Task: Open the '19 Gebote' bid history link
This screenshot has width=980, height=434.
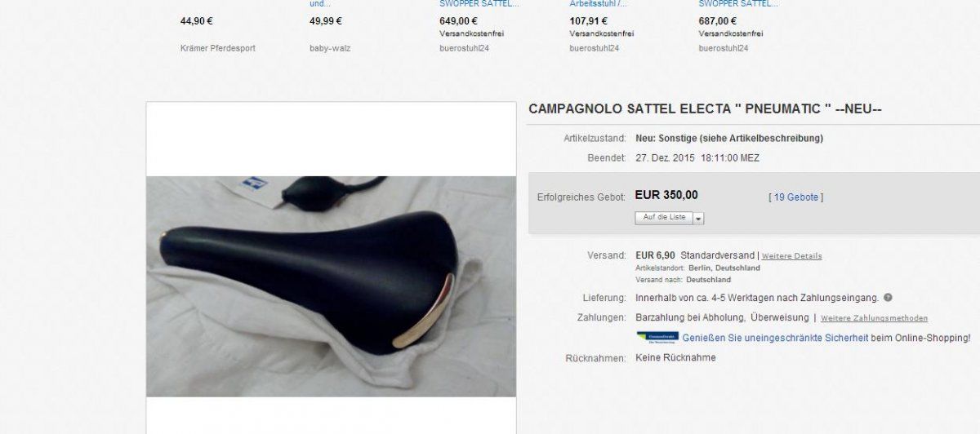Action: pyautogui.click(x=796, y=197)
